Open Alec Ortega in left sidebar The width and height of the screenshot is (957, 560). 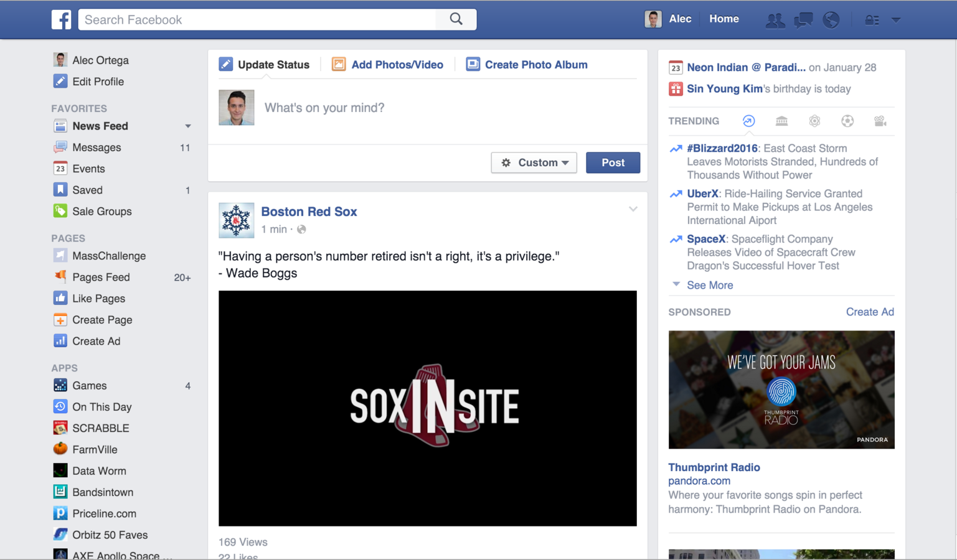tap(100, 60)
